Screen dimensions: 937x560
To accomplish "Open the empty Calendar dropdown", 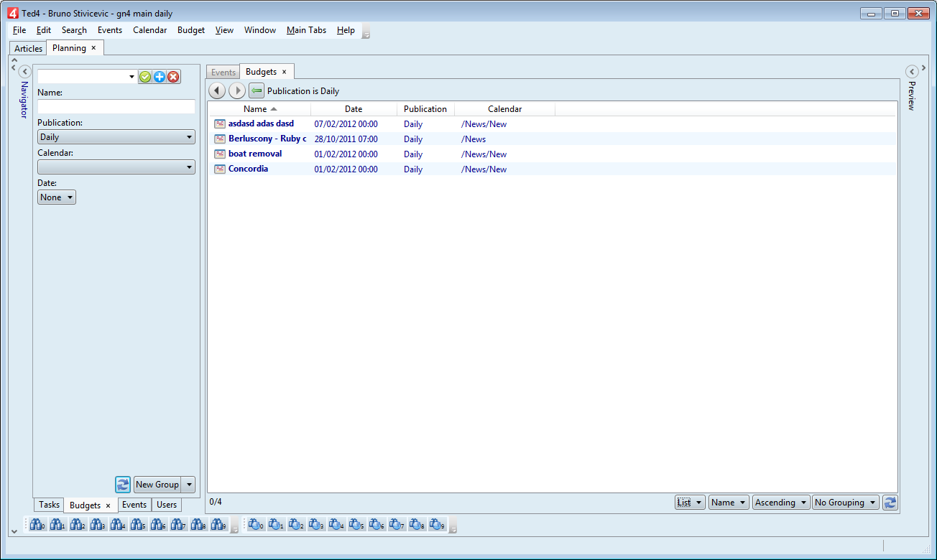I will tap(116, 167).
